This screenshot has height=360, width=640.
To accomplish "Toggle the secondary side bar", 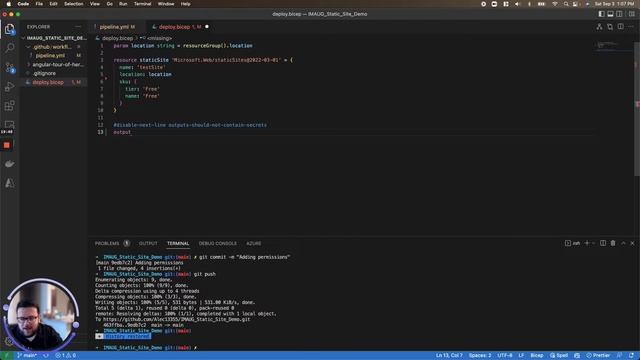I will pos(619,14).
